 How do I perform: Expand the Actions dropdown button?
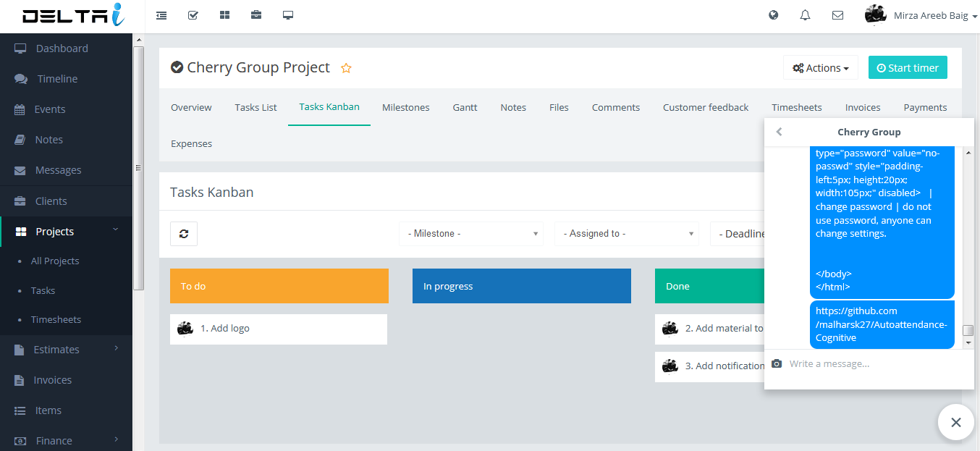(820, 68)
